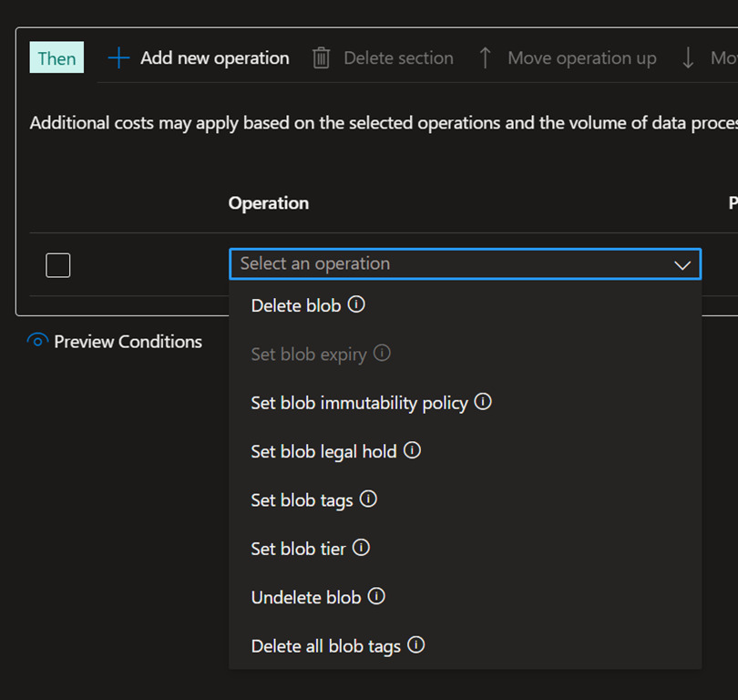Click info icon beside Undelete blob
738x700 pixels.
(x=376, y=597)
